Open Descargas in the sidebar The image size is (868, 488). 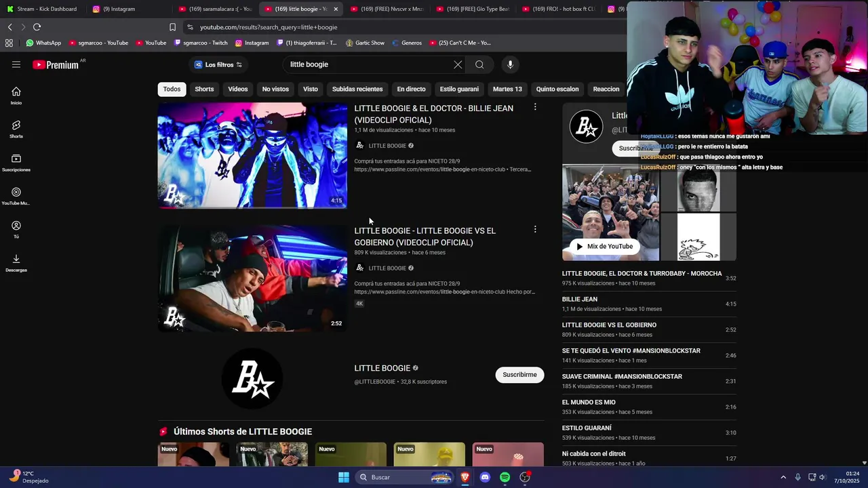(x=16, y=262)
